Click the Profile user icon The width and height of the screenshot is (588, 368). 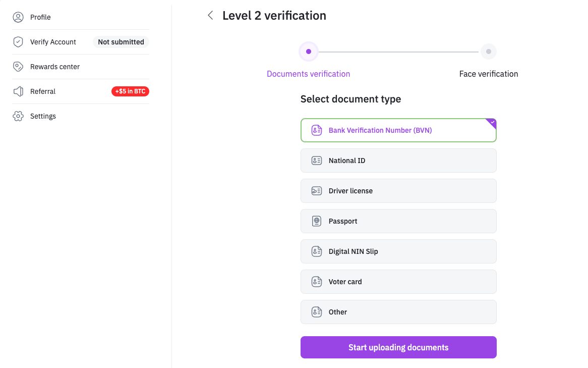18,17
